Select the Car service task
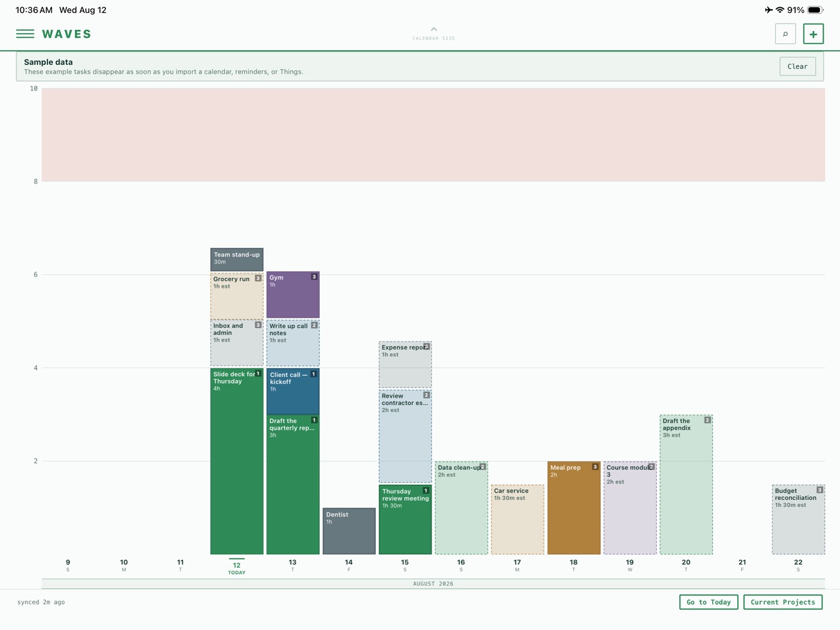Image resolution: width=840 pixels, height=630 pixels. [x=518, y=519]
